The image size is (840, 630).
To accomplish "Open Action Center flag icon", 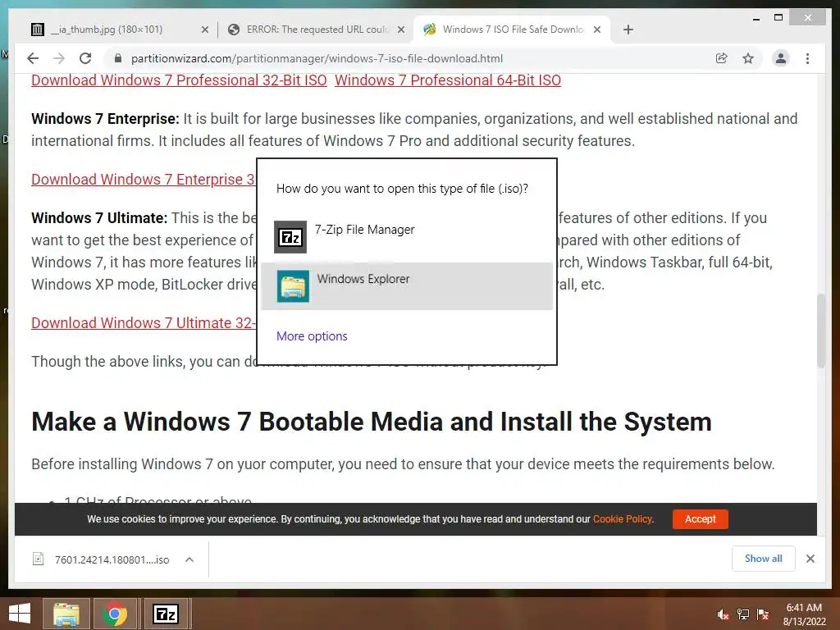I will [763, 614].
